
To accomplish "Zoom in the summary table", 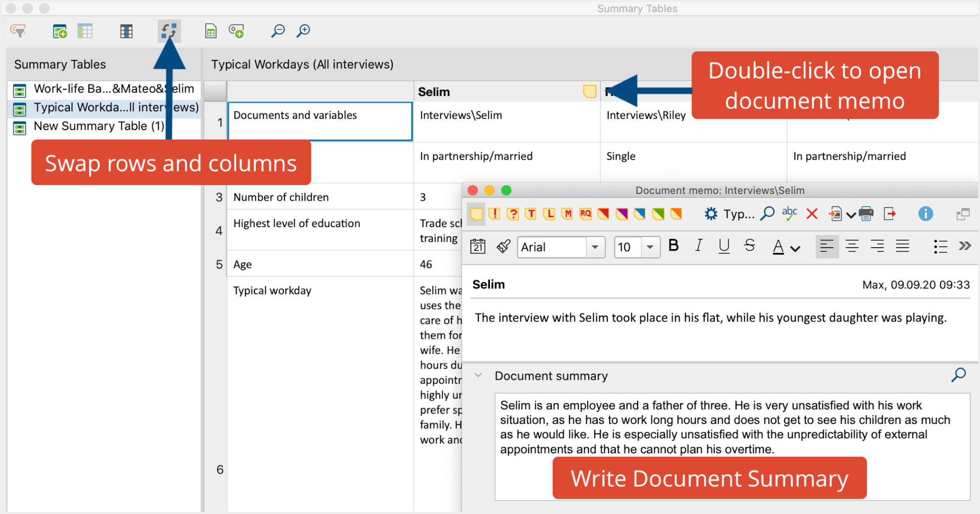I will point(303,31).
